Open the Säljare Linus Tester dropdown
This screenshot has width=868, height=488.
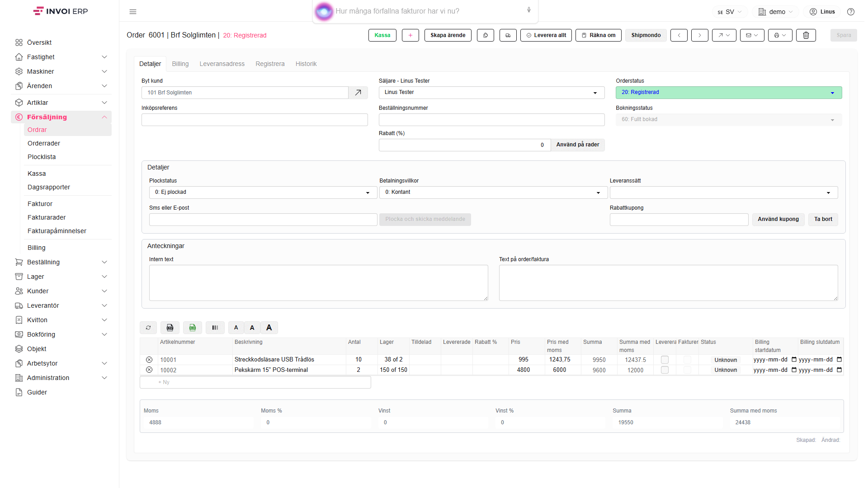click(x=491, y=93)
